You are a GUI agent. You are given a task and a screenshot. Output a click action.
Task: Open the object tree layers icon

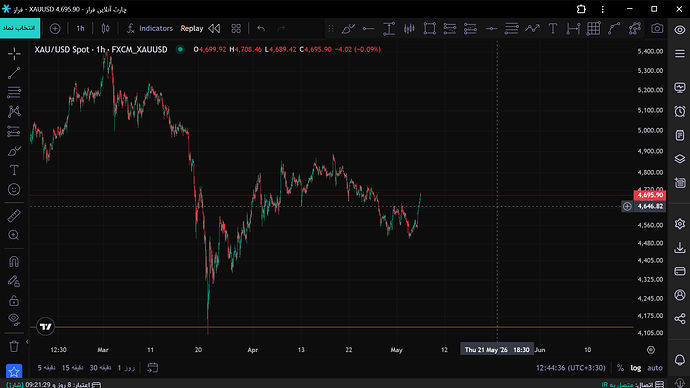(680, 159)
